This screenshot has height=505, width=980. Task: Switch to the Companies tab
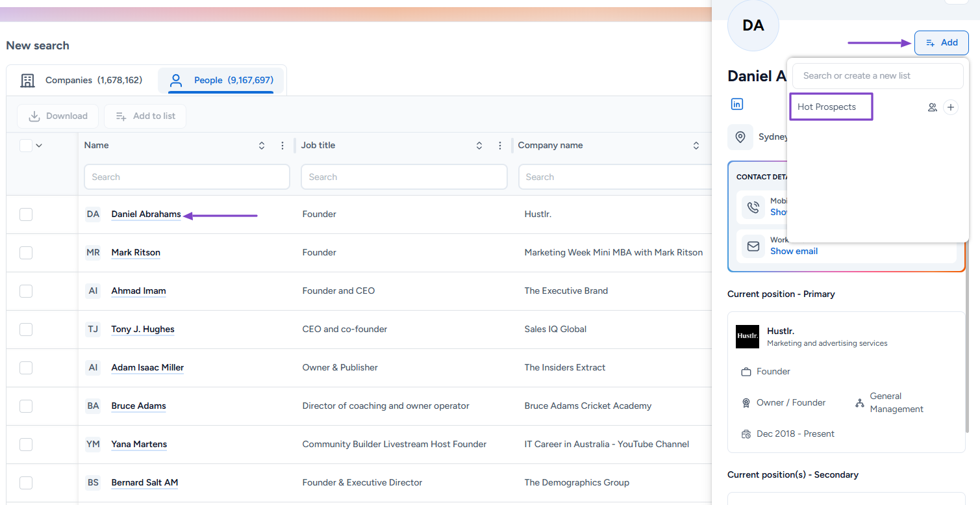click(x=82, y=81)
